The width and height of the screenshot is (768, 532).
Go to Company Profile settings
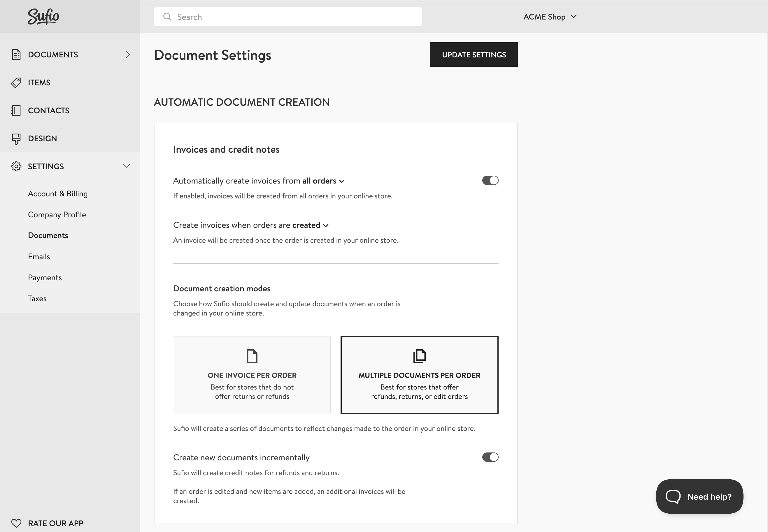point(57,214)
